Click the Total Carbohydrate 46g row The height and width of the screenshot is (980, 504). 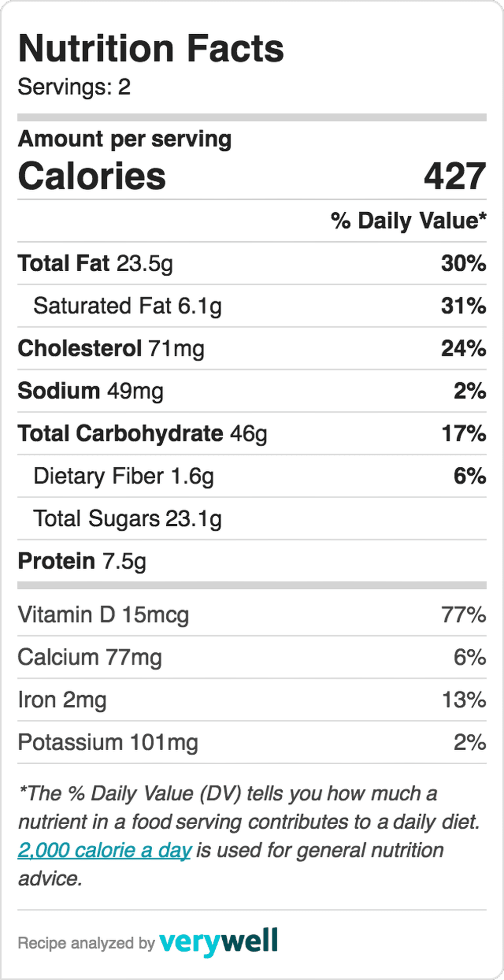coord(252,434)
